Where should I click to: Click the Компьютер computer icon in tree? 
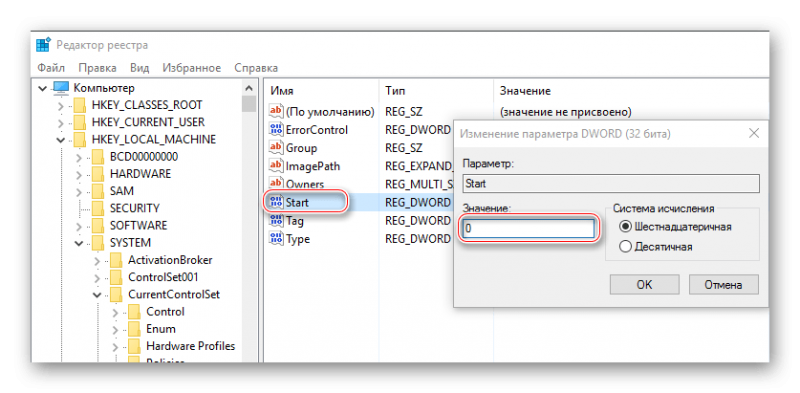point(61,88)
